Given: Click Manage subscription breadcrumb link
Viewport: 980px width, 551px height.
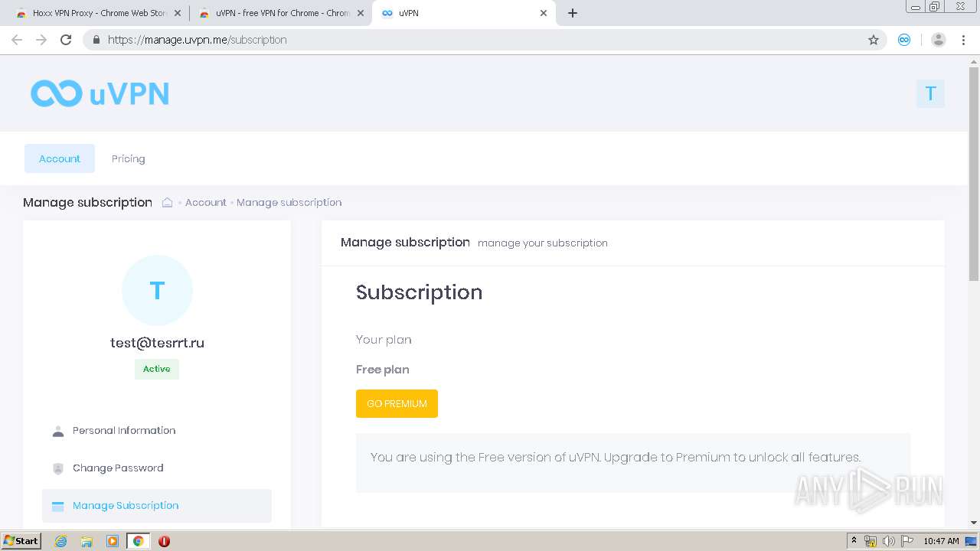Looking at the screenshot, I should pyautogui.click(x=289, y=202).
